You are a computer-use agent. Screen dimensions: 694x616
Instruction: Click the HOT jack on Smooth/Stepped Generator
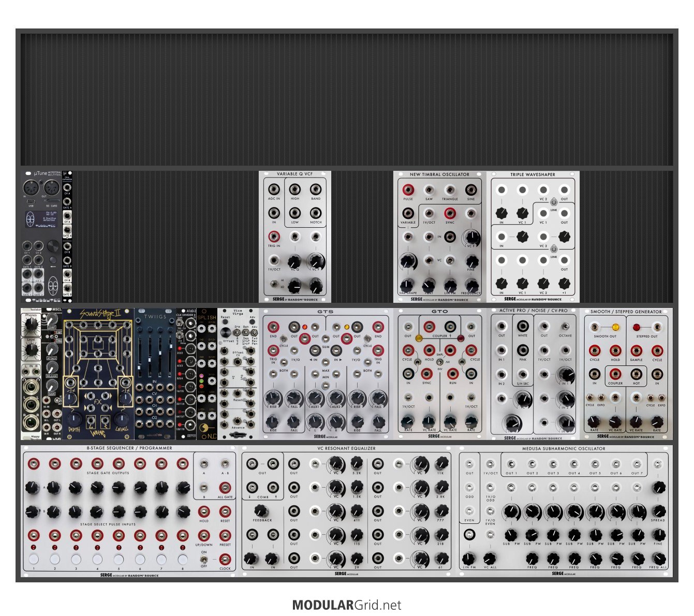tap(636, 374)
